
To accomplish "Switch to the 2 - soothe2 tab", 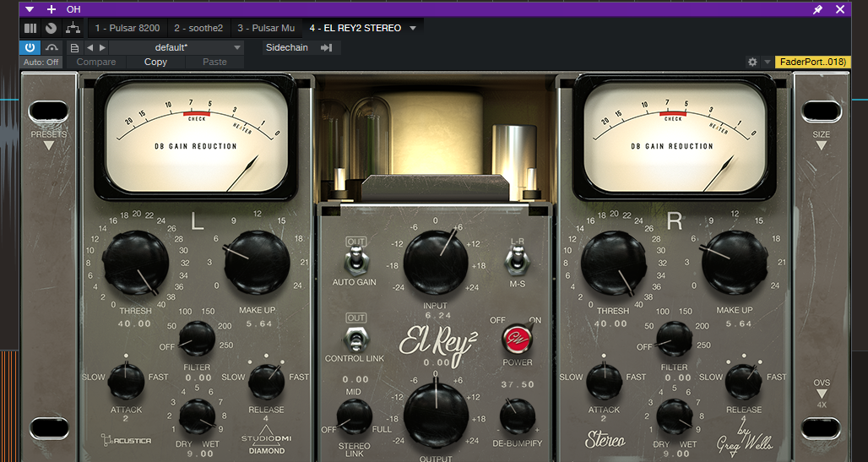I will coord(198,28).
